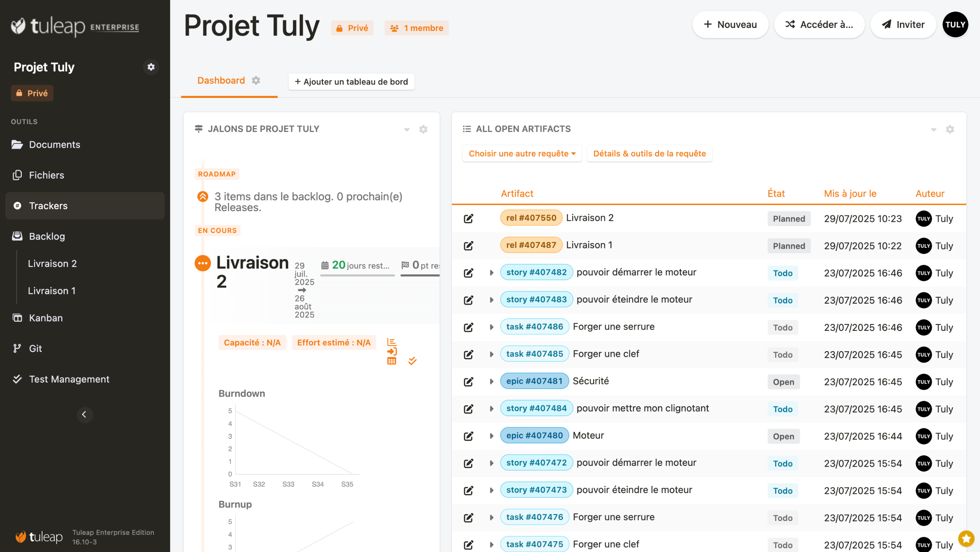Viewport: 980px width, 552px height.
Task: Edit artifact rel #407550 pencil icon
Action: [468, 218]
